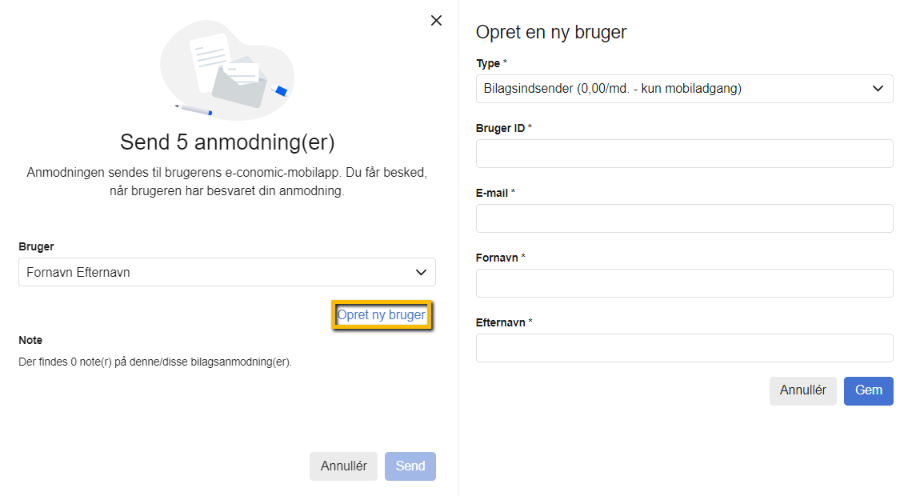This screenshot has height=496, width=912.
Task: Click the Opret ny bruger link
Action: click(382, 315)
